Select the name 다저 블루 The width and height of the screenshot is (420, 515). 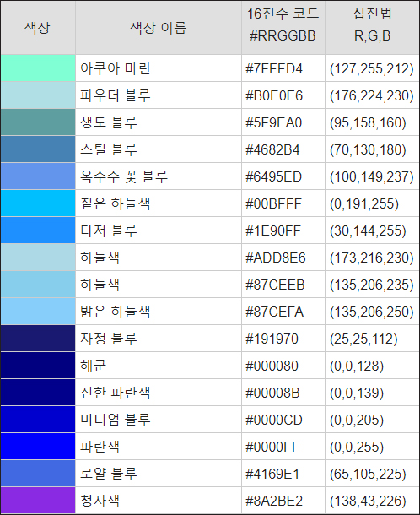(x=109, y=230)
